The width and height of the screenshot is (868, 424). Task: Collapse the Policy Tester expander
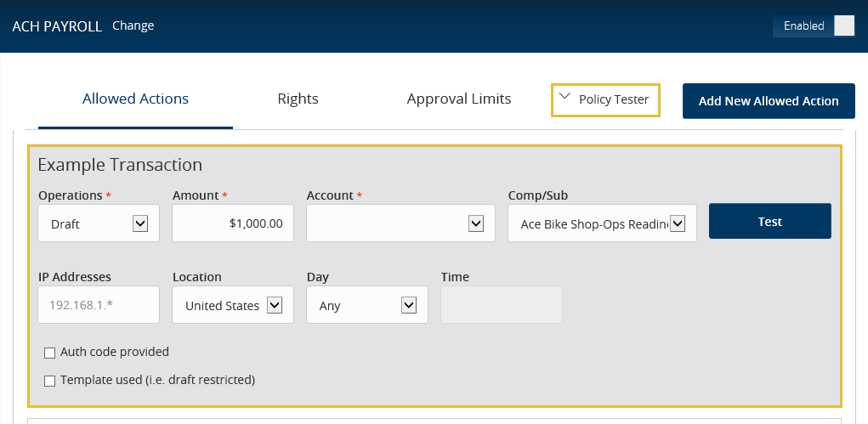[x=605, y=100]
